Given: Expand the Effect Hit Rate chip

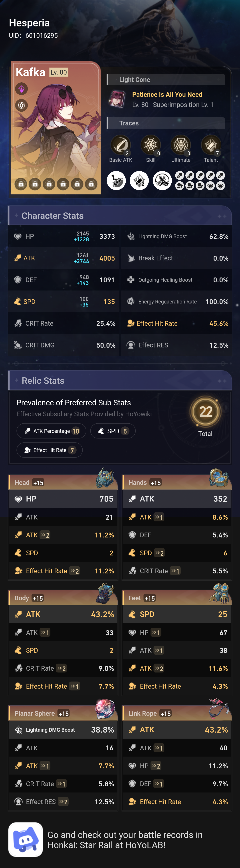Looking at the screenshot, I should (x=49, y=450).
